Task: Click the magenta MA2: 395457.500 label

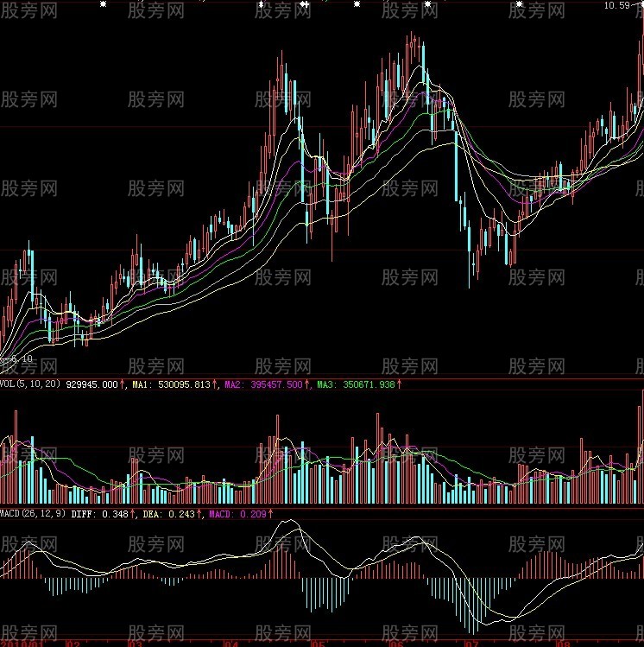Action: coord(264,384)
